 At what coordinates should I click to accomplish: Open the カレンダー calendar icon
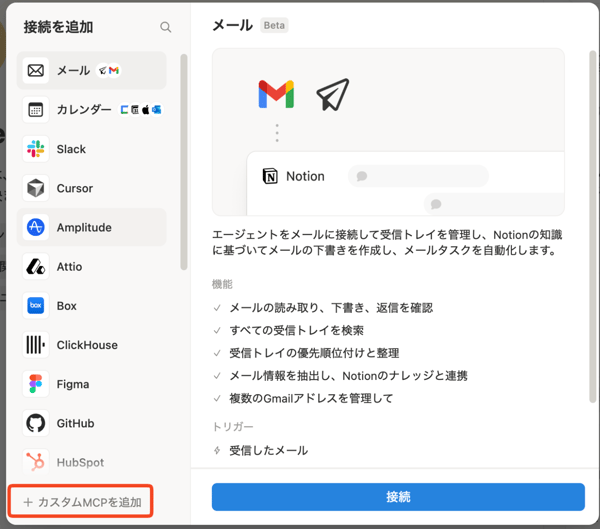[x=36, y=110]
